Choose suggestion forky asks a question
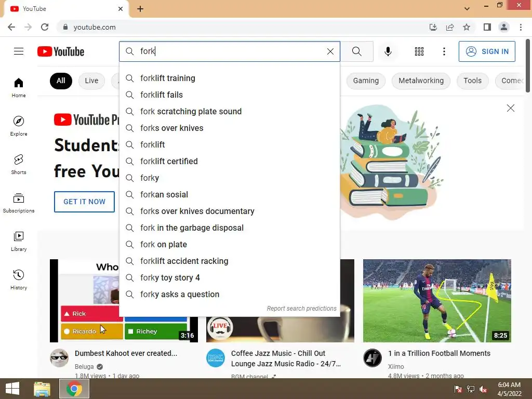 click(230, 294)
